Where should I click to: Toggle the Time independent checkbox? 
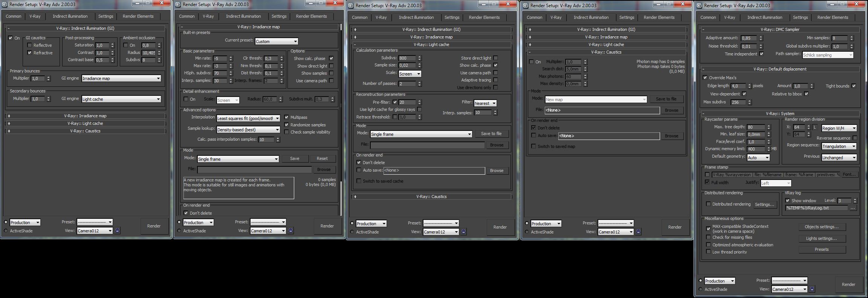(761, 54)
